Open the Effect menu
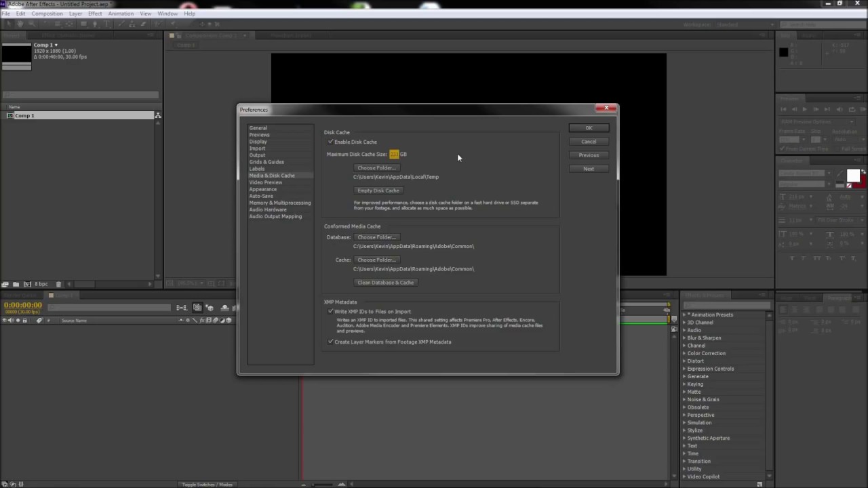This screenshot has width=868, height=488. coord(95,14)
